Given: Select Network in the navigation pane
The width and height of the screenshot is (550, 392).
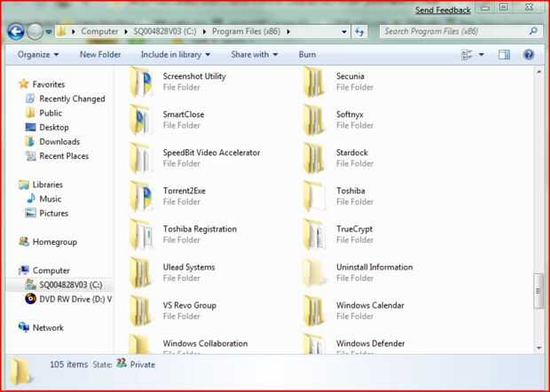Looking at the screenshot, I should [48, 328].
